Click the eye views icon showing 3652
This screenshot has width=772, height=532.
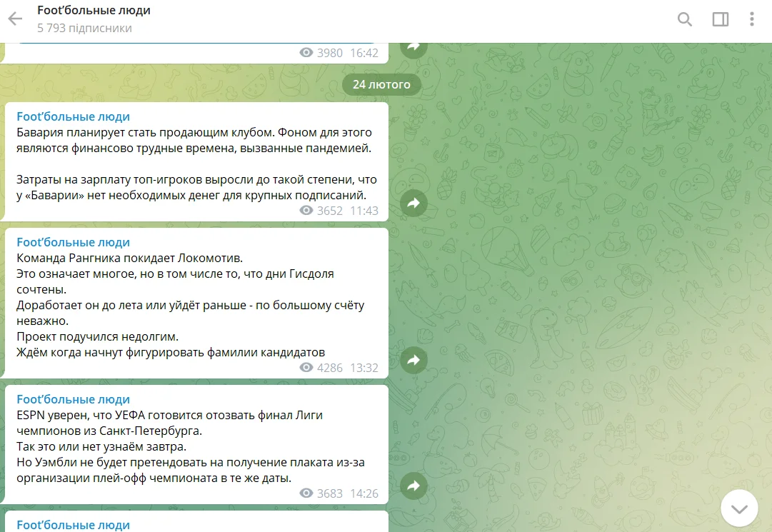tap(306, 211)
